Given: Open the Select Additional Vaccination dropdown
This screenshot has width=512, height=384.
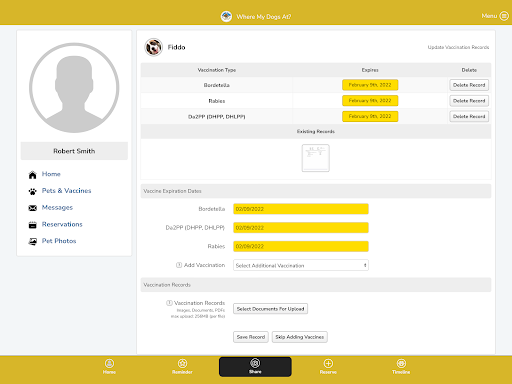Looking at the screenshot, I should click(301, 265).
